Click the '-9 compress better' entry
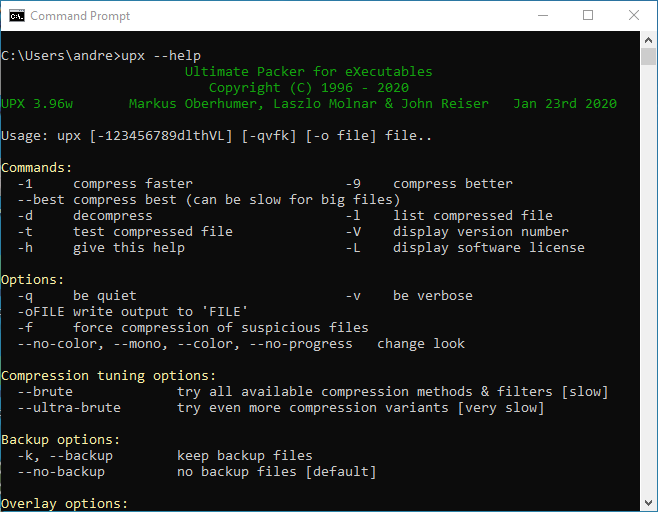Screen dimensions: 658x512 point(429,184)
